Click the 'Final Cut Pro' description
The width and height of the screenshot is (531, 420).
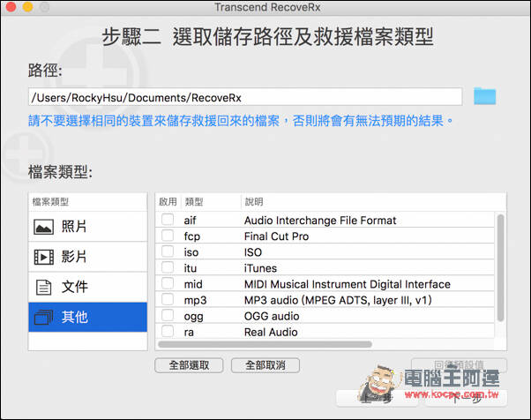click(x=276, y=236)
